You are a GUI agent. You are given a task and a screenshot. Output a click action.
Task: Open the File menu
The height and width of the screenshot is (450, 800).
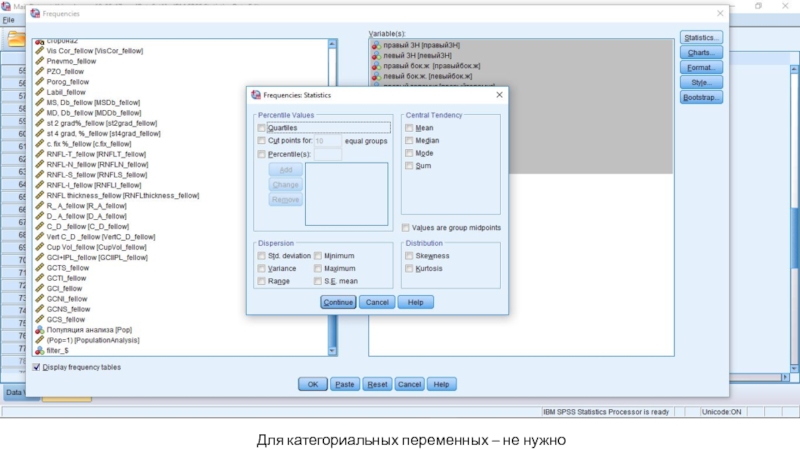[8, 20]
